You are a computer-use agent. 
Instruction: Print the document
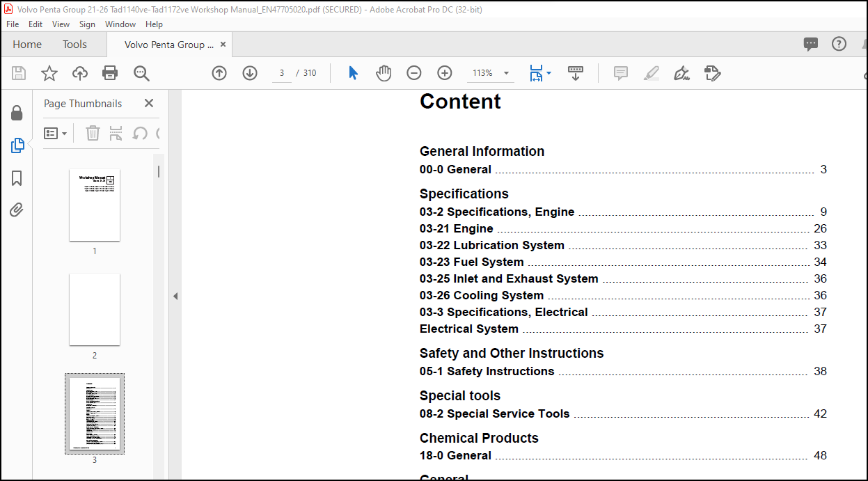tap(110, 73)
